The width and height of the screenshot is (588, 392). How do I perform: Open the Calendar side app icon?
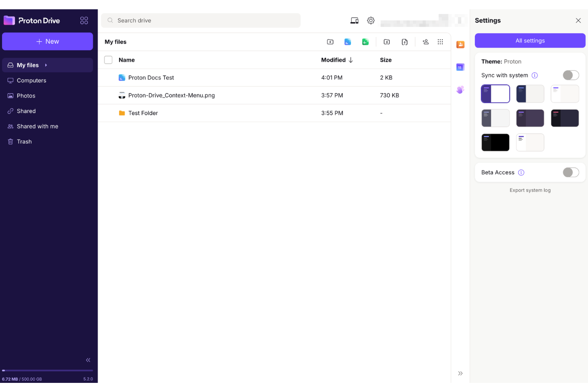coord(460,67)
